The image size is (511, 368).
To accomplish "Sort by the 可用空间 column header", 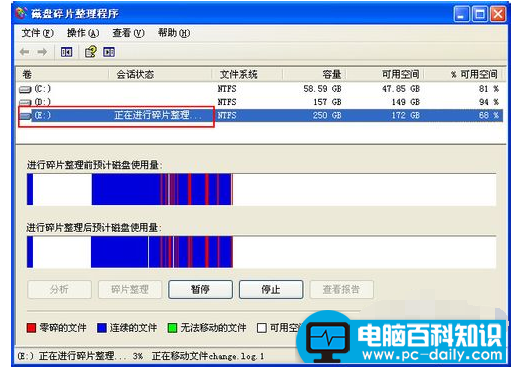I will (385, 74).
